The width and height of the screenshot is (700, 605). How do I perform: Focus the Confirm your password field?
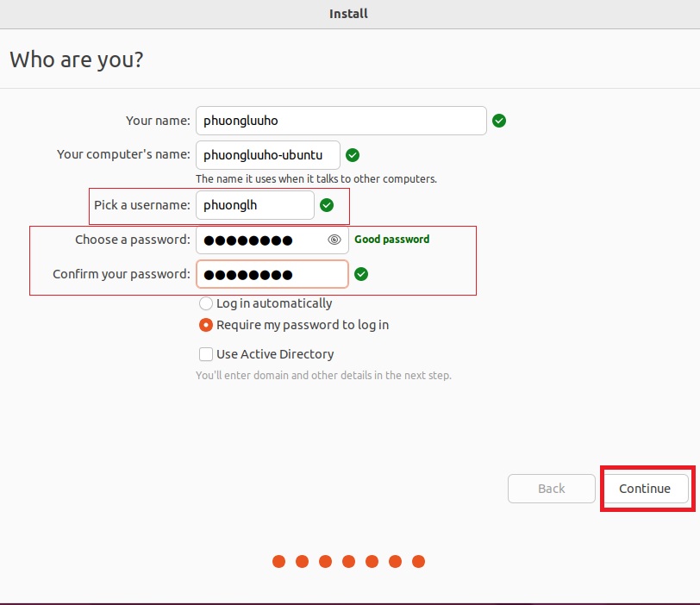click(x=272, y=274)
